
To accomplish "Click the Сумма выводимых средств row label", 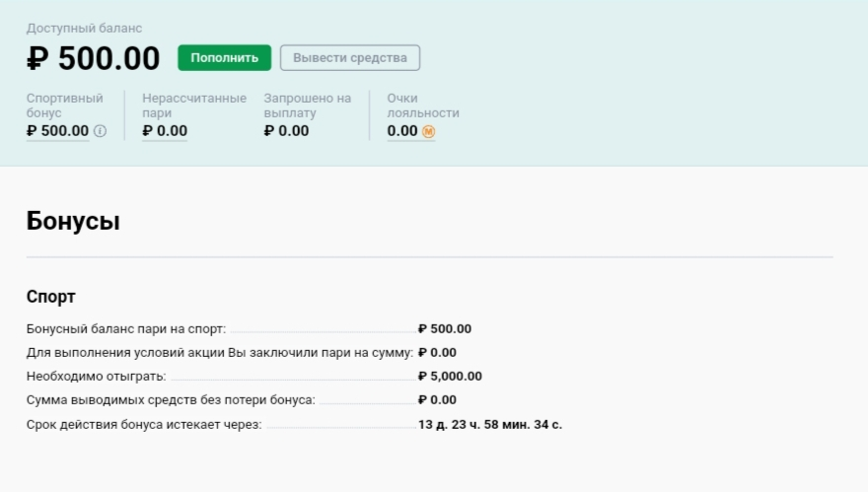I will (x=171, y=400).
